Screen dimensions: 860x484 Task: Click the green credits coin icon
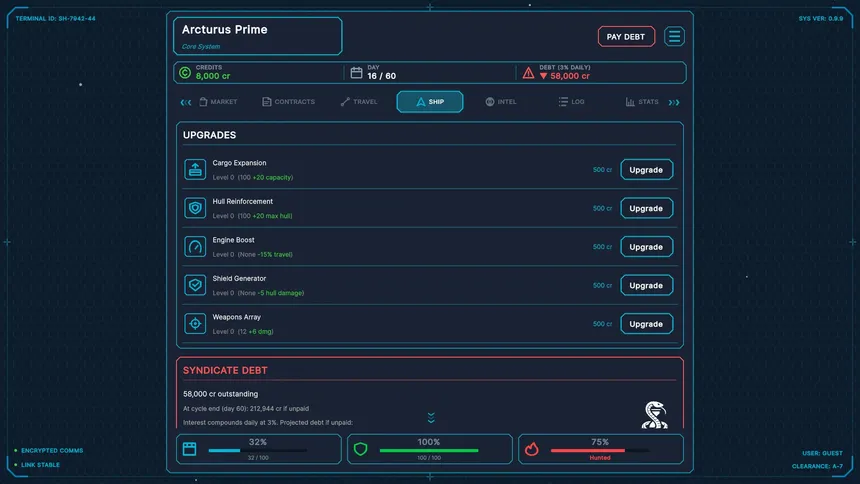click(x=185, y=72)
